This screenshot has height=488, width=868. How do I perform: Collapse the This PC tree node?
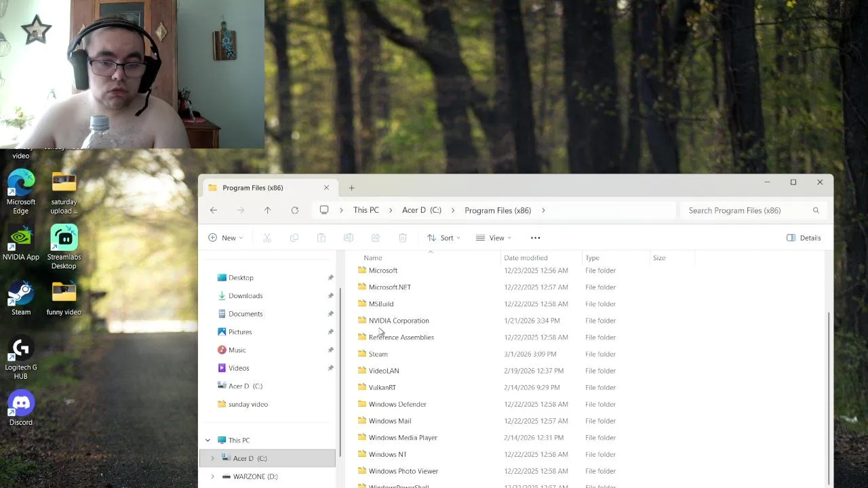click(x=208, y=440)
